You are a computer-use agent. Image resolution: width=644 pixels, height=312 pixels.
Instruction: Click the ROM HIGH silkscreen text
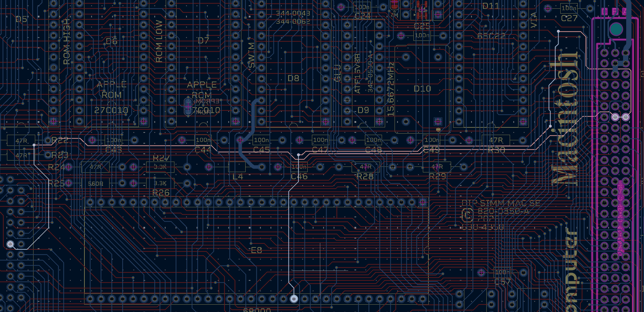tap(67, 42)
